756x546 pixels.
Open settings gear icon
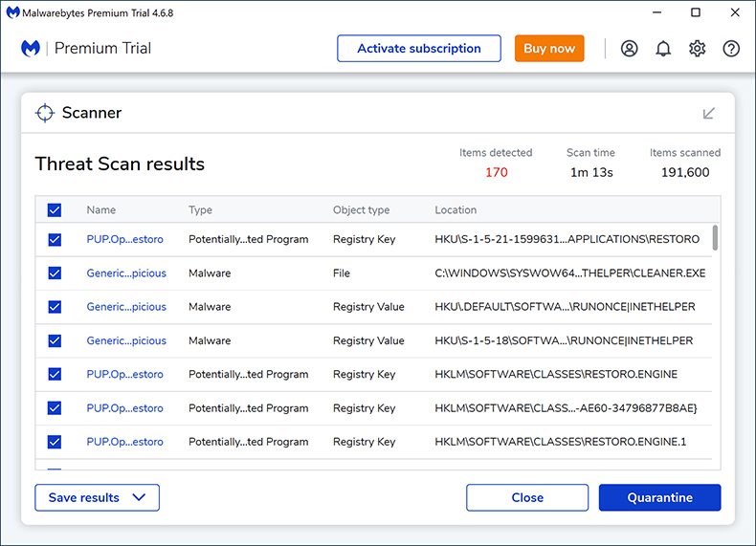coord(698,48)
